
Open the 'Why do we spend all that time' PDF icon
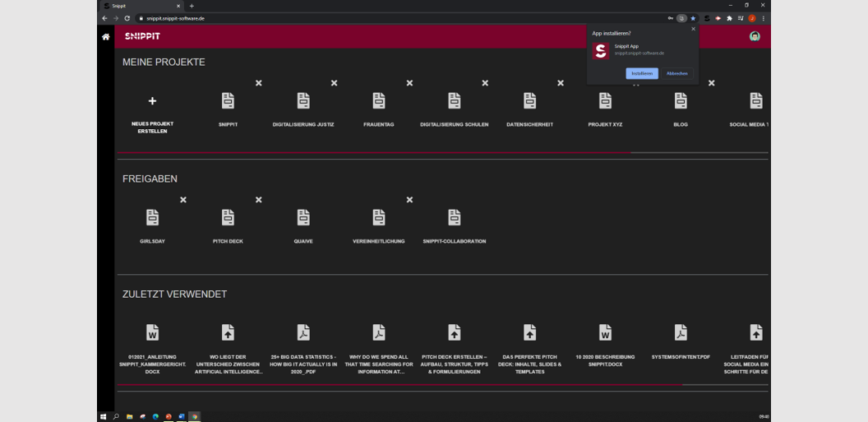[379, 332]
